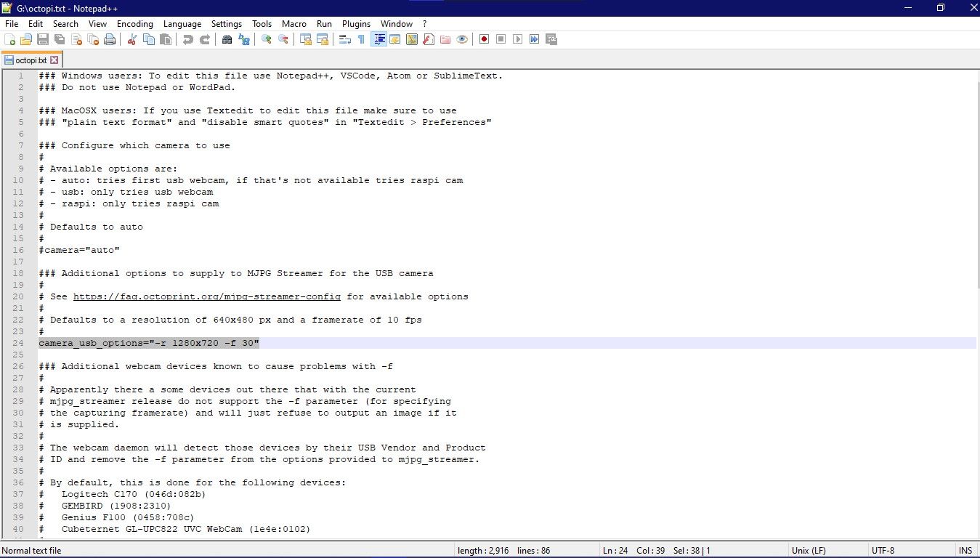Zoom in using the magnifier toolbar icon
The width and height of the screenshot is (980, 558).
pyautogui.click(x=267, y=39)
